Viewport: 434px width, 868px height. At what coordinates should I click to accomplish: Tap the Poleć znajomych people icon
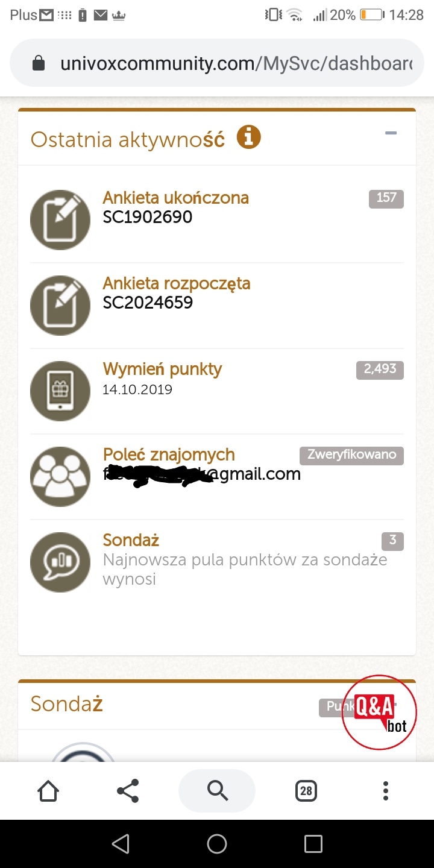point(60,477)
